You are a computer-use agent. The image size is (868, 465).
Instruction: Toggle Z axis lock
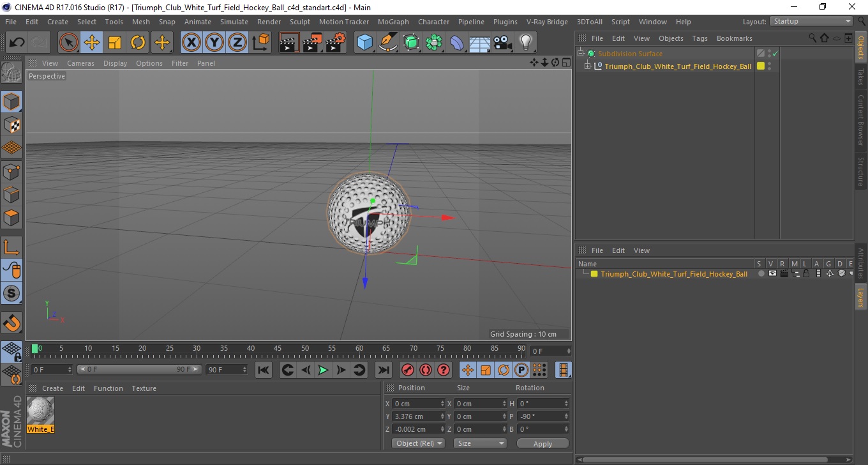pyautogui.click(x=237, y=43)
